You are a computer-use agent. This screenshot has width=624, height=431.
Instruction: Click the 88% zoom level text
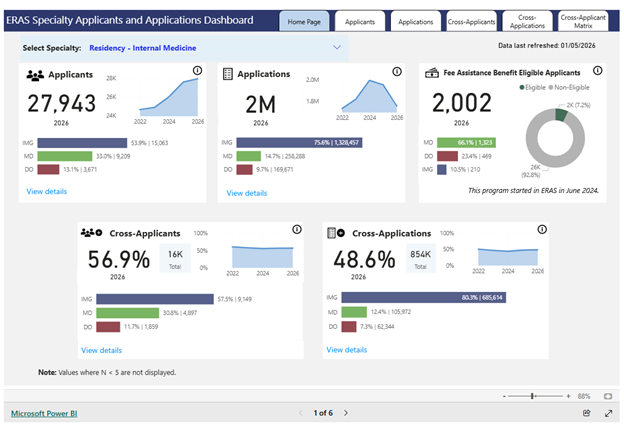click(x=584, y=396)
